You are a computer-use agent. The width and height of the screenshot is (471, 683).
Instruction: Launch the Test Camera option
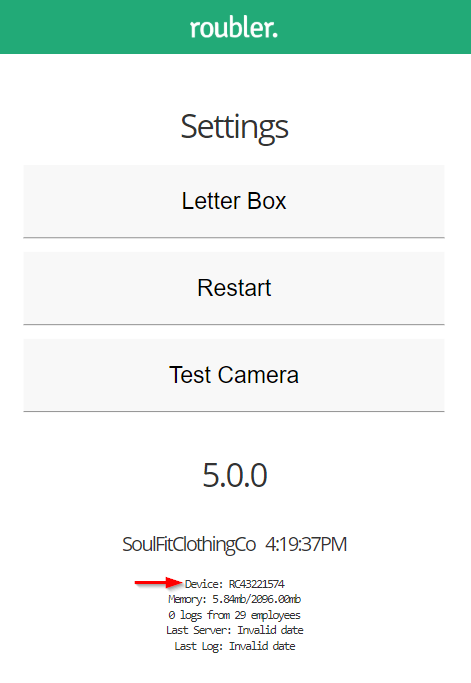point(234,375)
